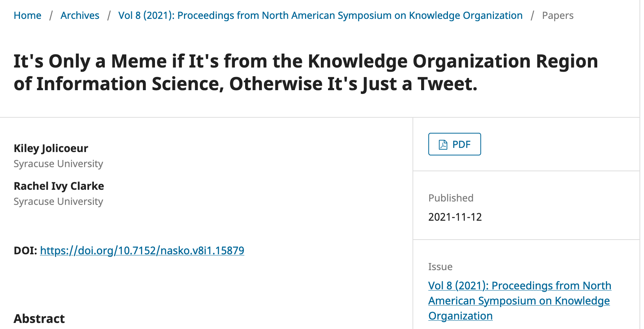
Task: Click the Papers breadcrumb text
Action: (x=557, y=15)
